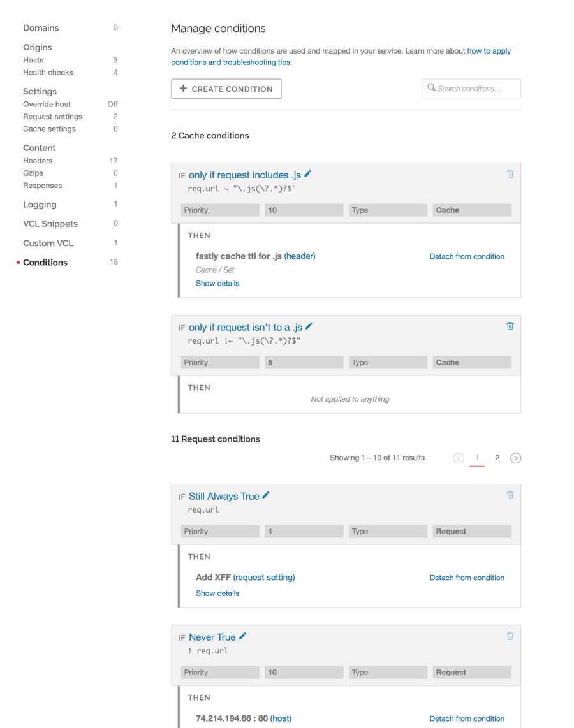574x728 pixels.
Task: Show details for fastly cache ttl header
Action: click(x=217, y=283)
